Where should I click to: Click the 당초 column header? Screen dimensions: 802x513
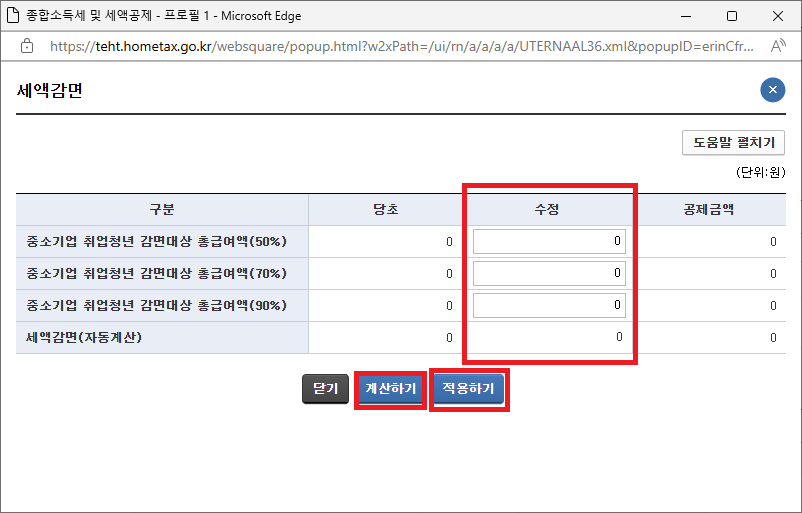coord(386,209)
